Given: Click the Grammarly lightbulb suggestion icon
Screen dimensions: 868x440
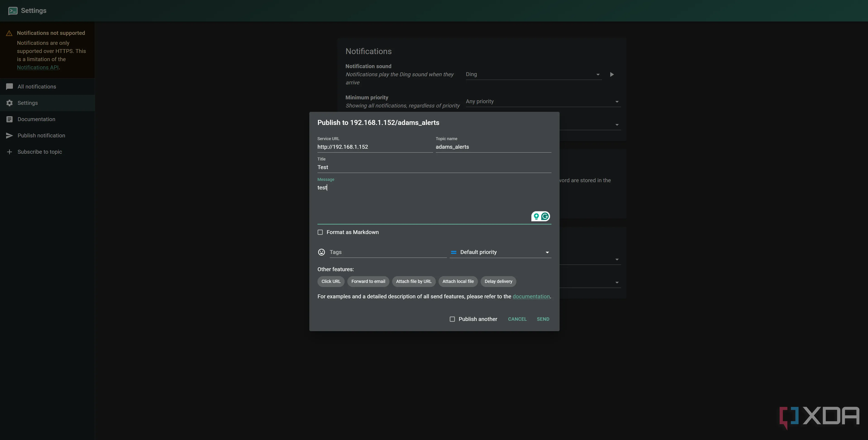Looking at the screenshot, I should 536,216.
